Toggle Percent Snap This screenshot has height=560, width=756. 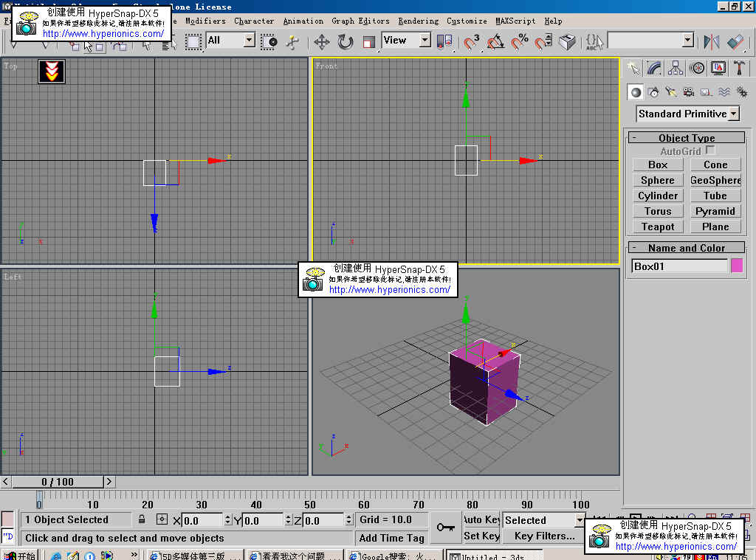[x=520, y=42]
